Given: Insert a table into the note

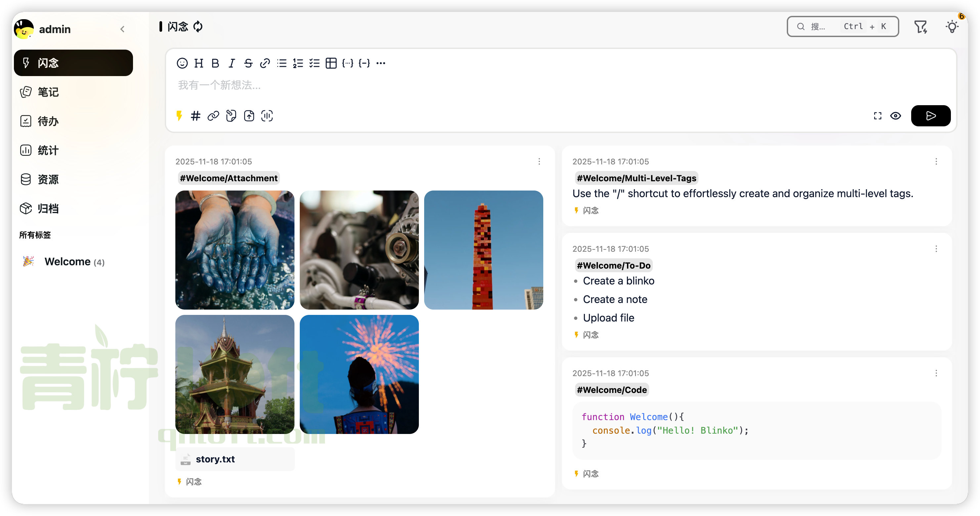Looking at the screenshot, I should [x=331, y=63].
